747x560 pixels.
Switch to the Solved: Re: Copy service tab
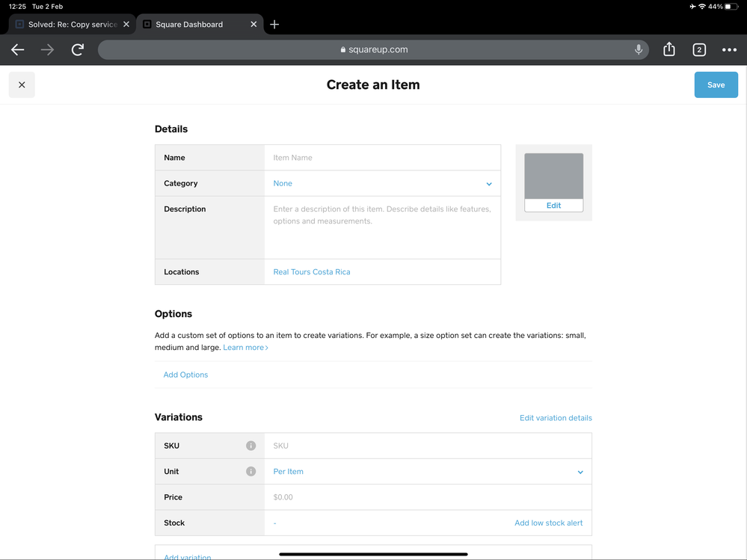(67, 25)
